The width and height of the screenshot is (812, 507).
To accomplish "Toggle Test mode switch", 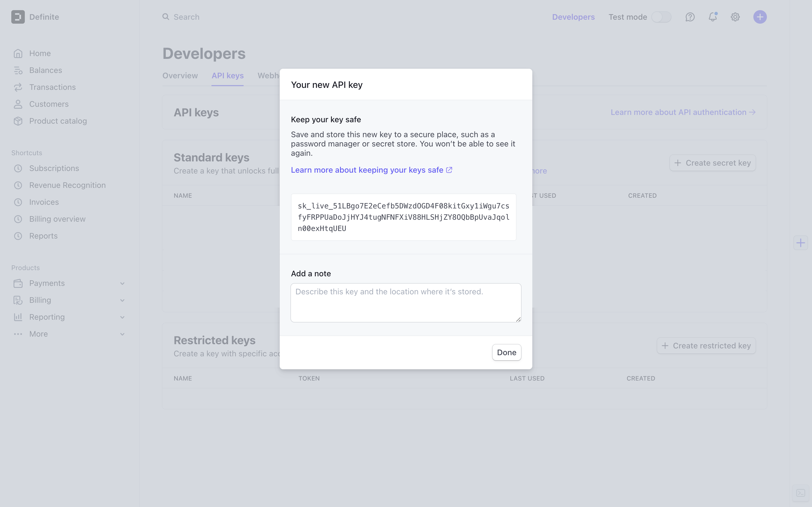I will (x=661, y=17).
